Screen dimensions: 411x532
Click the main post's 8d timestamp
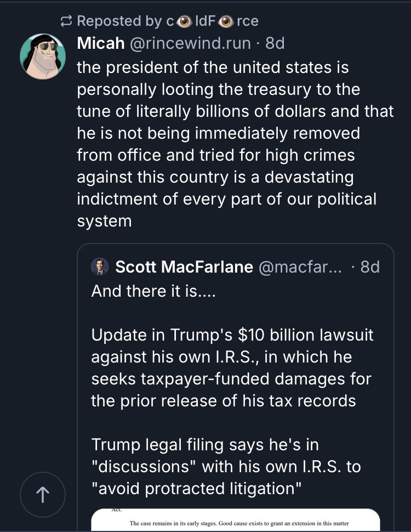(275, 43)
